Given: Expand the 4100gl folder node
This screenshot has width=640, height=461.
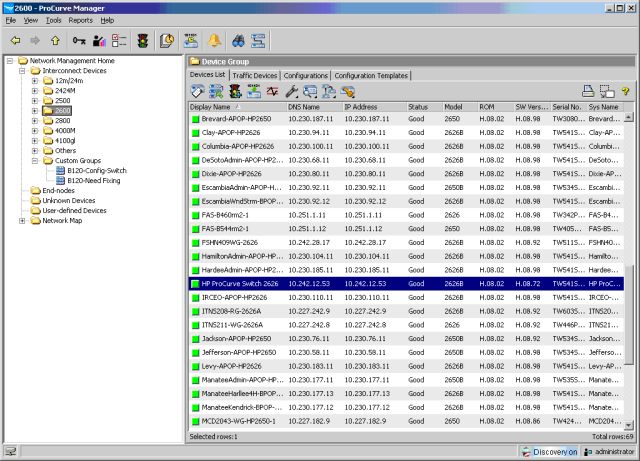Looking at the screenshot, I should tap(35, 139).
